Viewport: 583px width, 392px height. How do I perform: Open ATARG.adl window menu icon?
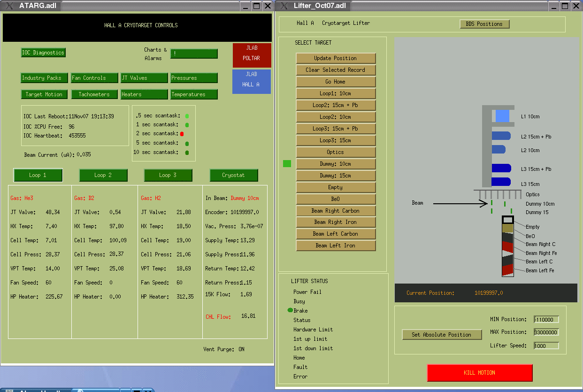[10, 6]
